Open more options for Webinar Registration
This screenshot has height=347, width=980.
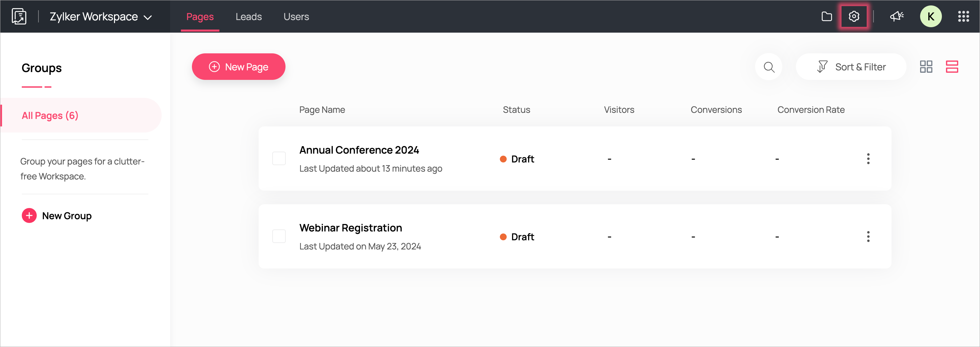click(x=868, y=237)
